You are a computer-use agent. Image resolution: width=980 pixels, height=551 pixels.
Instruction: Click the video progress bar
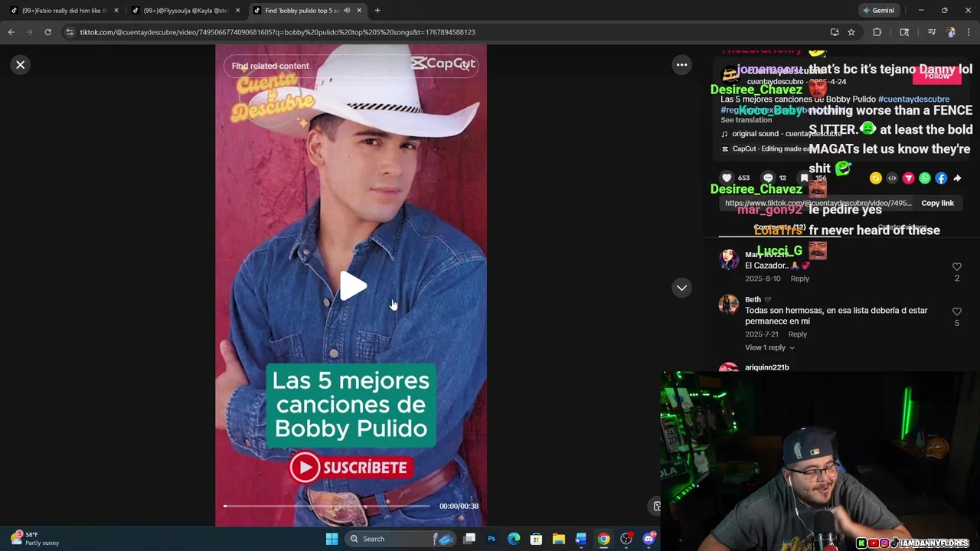coord(327,506)
